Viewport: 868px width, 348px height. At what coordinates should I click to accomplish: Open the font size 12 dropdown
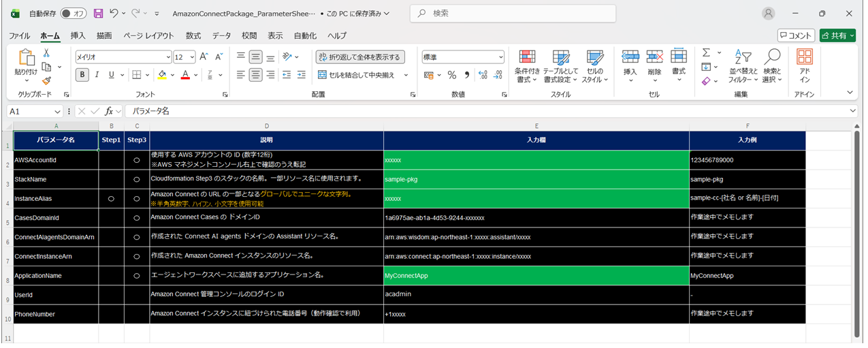(x=192, y=57)
